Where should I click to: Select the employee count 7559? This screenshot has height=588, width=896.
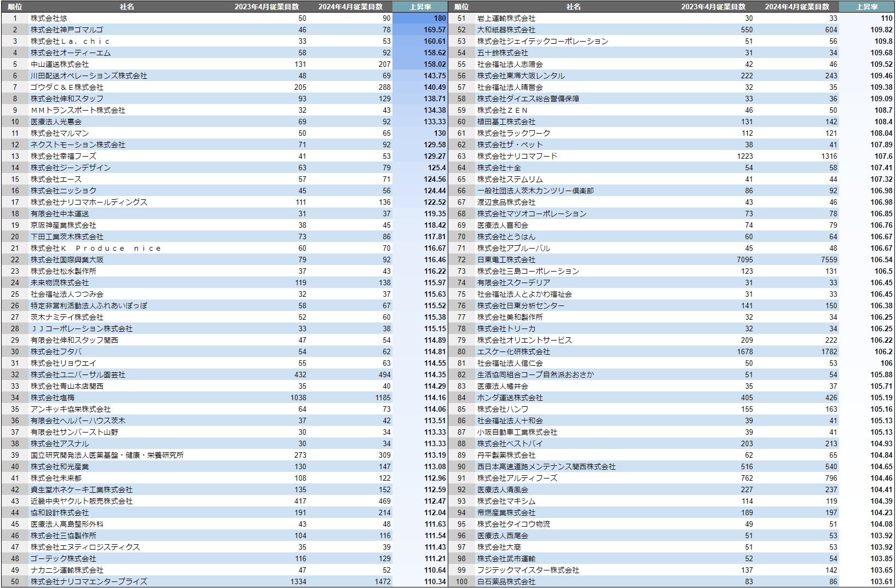point(829,260)
